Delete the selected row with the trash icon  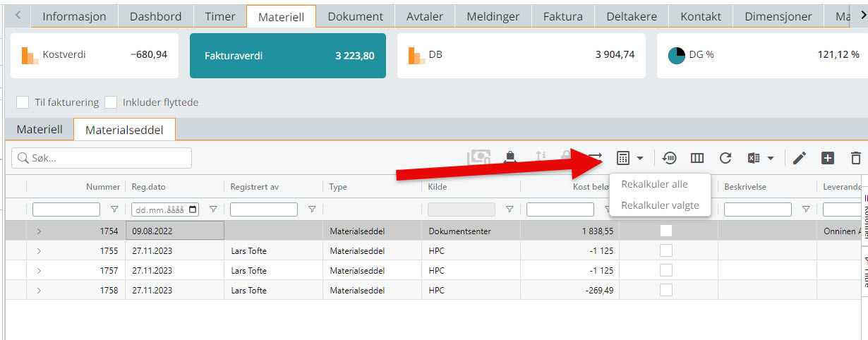[856, 158]
